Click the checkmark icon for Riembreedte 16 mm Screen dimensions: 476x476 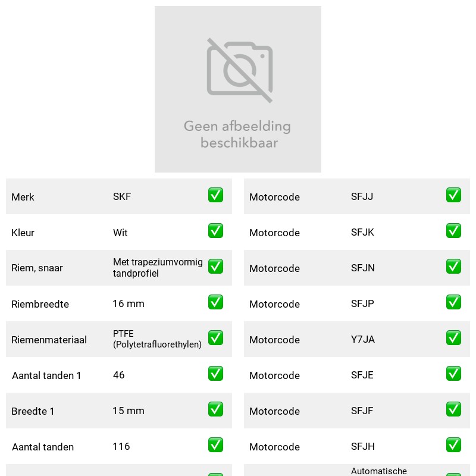point(215,302)
